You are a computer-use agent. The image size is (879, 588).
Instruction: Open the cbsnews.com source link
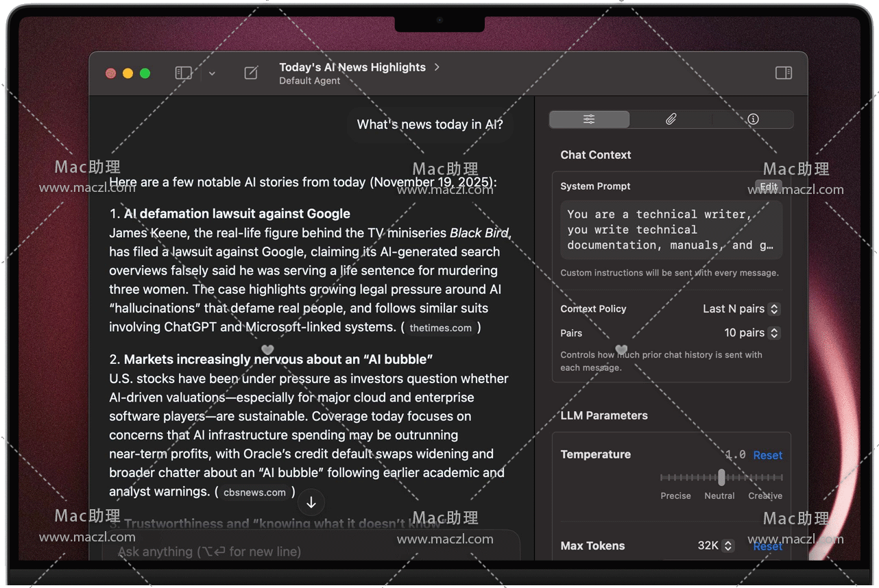click(x=254, y=493)
